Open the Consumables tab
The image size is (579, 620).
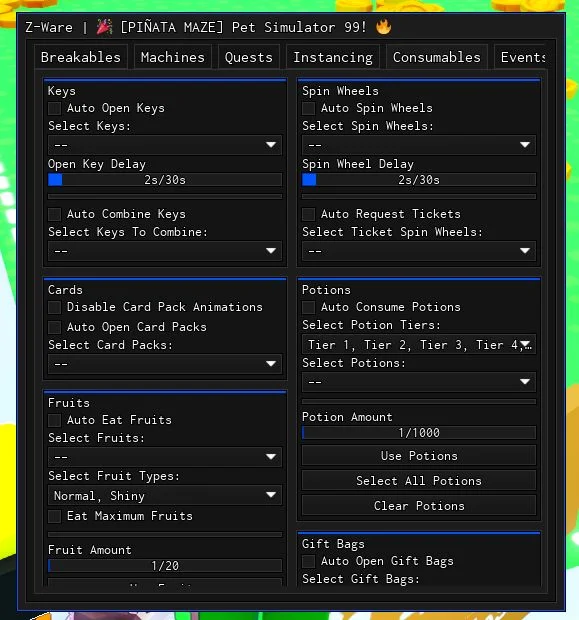(x=437, y=57)
